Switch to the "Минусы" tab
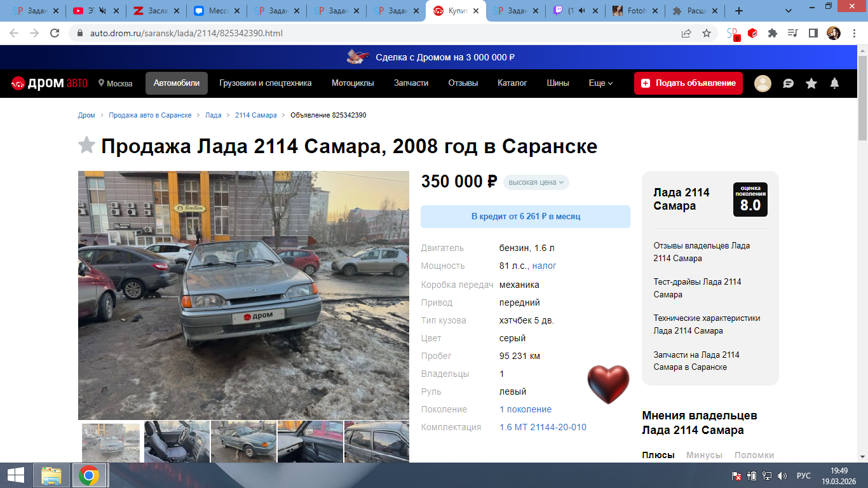The width and height of the screenshot is (868, 488). click(x=704, y=455)
